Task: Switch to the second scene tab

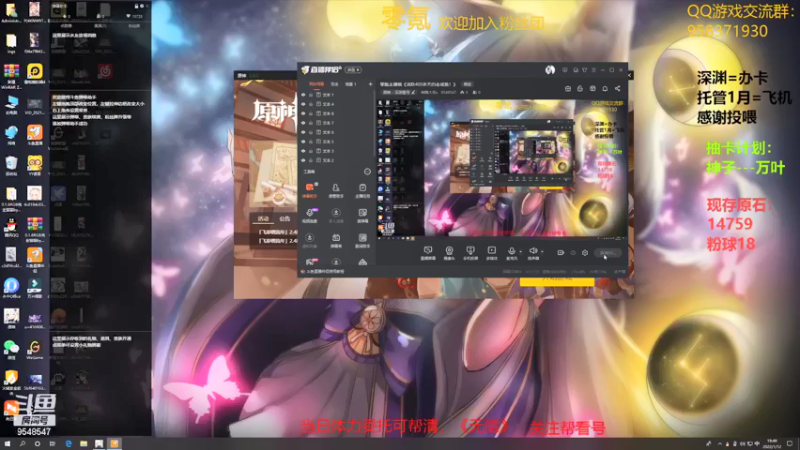Action: (x=334, y=84)
